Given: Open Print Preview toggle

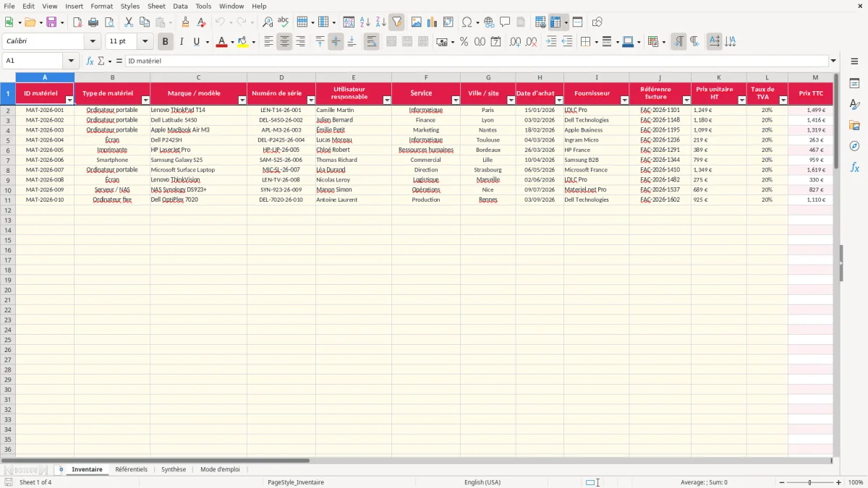Looking at the screenshot, I should (108, 22).
